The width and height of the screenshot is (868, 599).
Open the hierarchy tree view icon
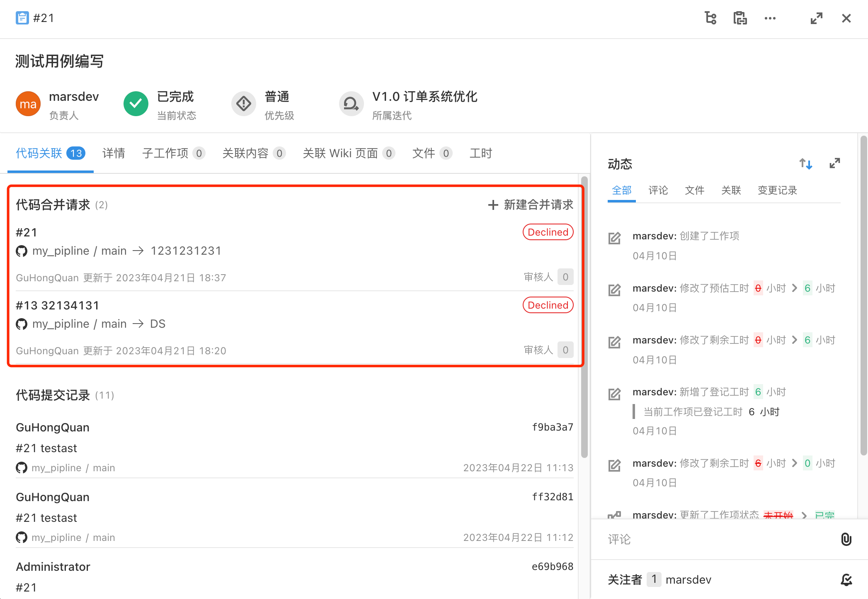[x=710, y=18]
